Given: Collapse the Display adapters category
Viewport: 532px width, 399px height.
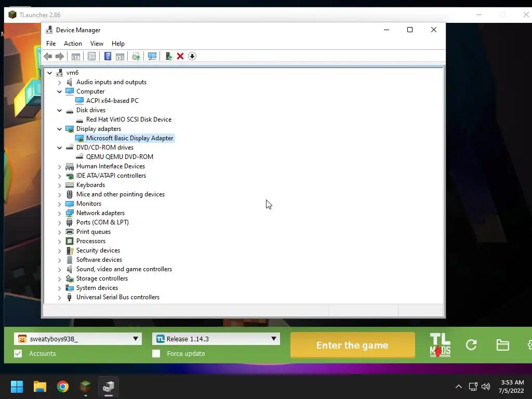Looking at the screenshot, I should (x=60, y=129).
